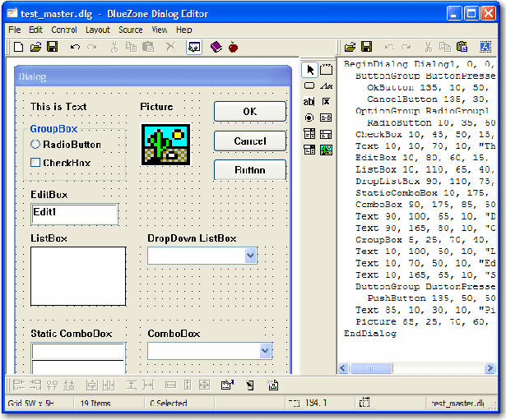Open the Edit menu

pos(36,30)
